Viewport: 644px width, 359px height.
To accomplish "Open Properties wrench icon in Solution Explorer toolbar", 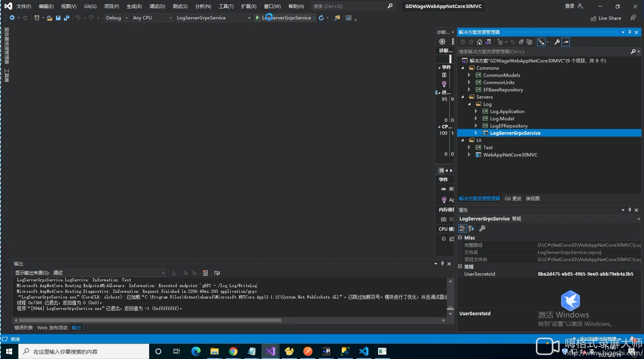I will tap(557, 42).
